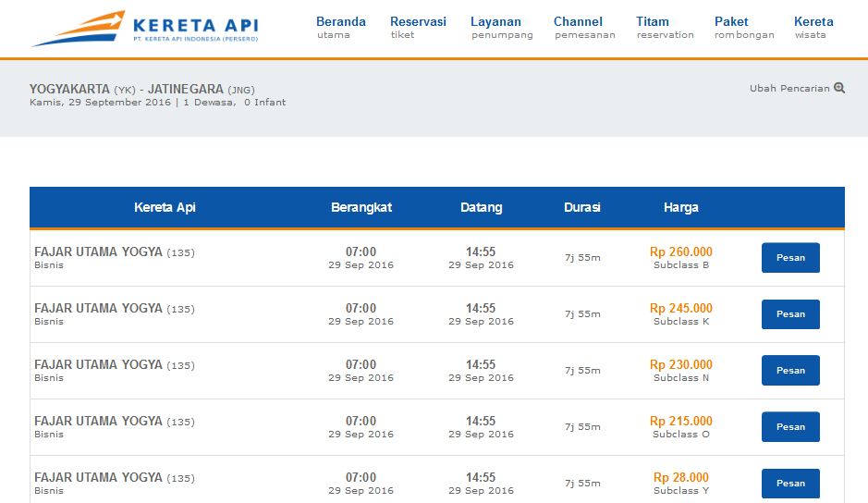The width and height of the screenshot is (868, 503).
Task: Click the search magnifier icon
Action: tap(839, 88)
